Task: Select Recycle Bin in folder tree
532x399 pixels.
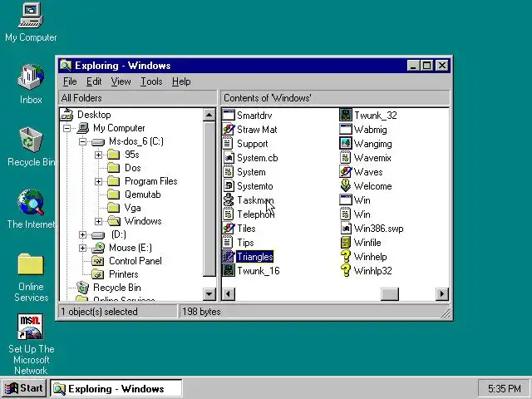Action: [x=117, y=288]
